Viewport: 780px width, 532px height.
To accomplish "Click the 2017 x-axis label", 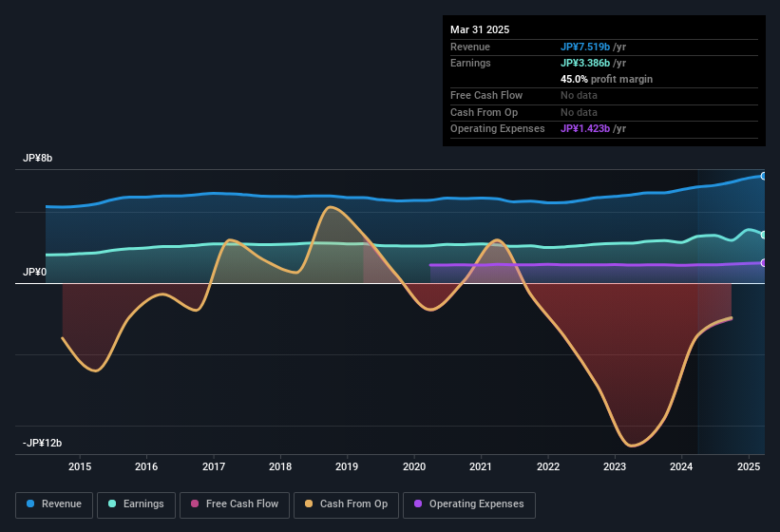I will [x=214, y=466].
